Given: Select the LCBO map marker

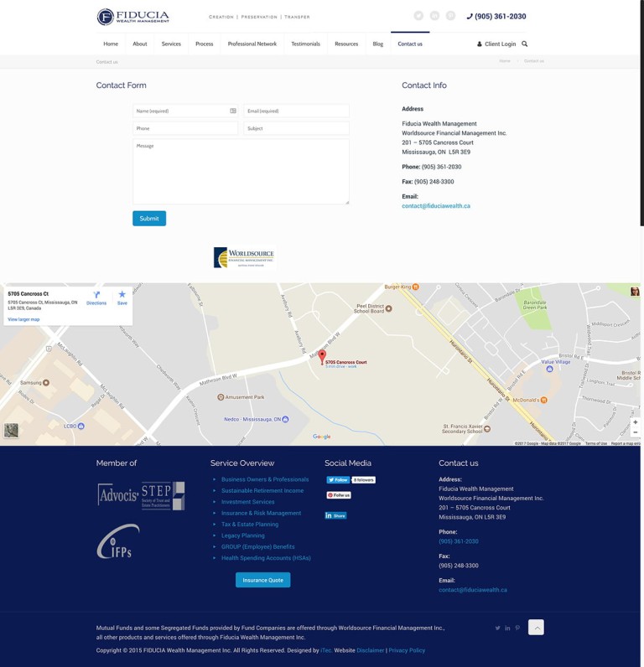Looking at the screenshot, I should tap(80, 426).
